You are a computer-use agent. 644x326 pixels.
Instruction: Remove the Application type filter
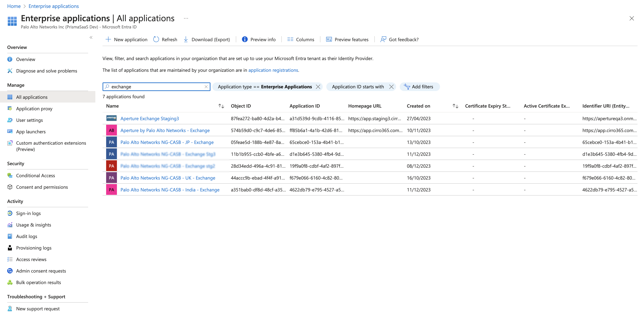318,87
